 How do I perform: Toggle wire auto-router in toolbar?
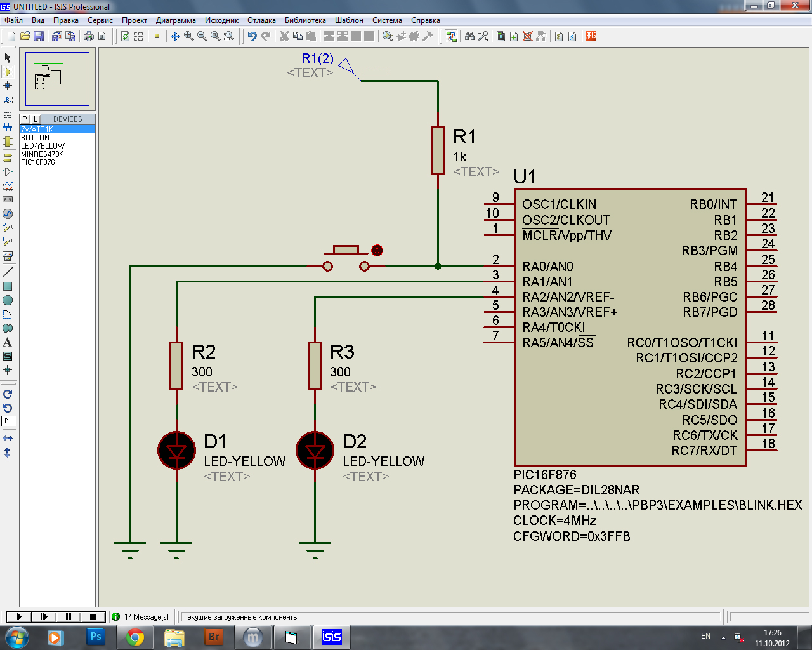451,36
